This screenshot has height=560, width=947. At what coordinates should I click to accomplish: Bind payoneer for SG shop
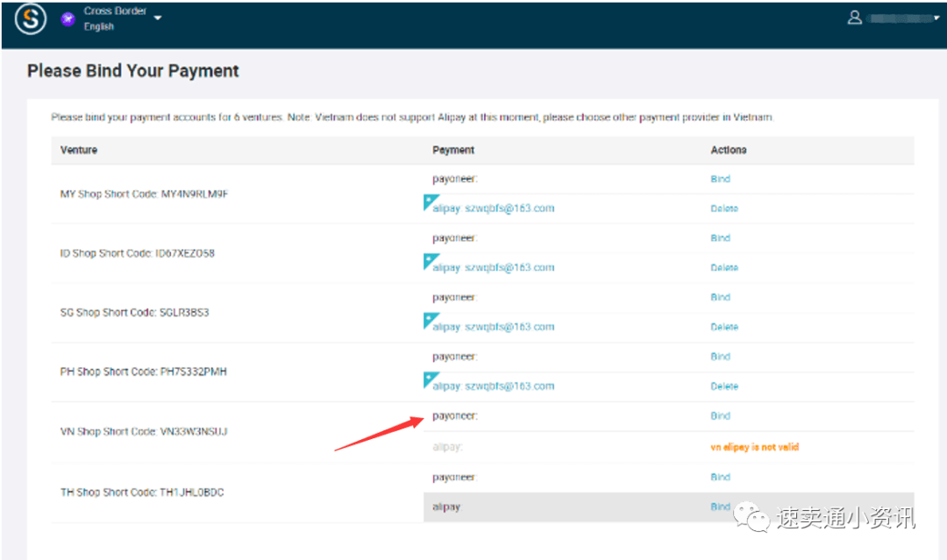click(x=720, y=297)
